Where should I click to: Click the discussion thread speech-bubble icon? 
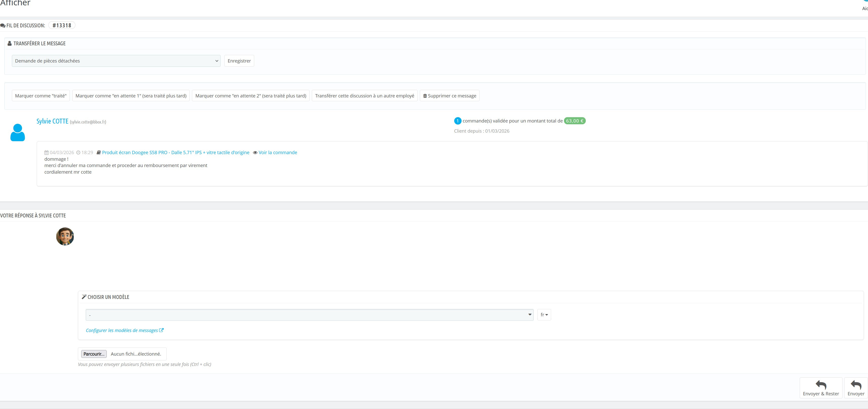(3, 26)
